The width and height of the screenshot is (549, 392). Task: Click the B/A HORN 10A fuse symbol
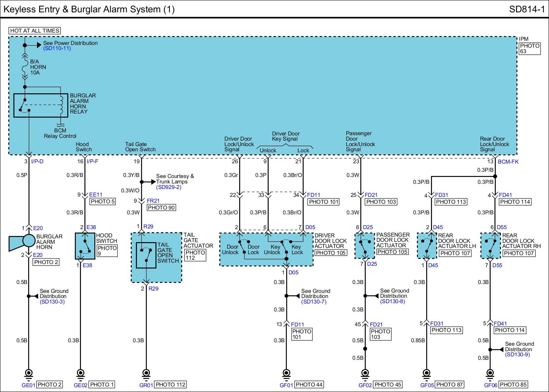(25, 67)
